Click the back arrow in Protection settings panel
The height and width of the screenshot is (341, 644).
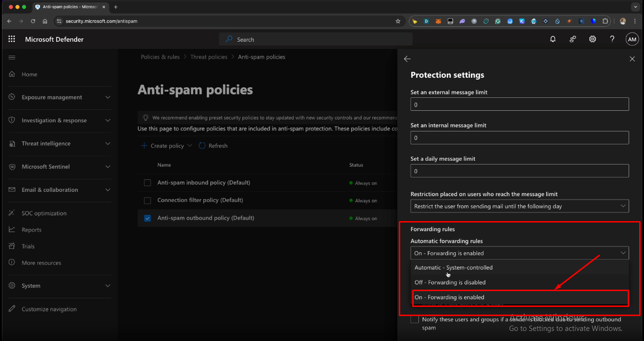pos(407,59)
